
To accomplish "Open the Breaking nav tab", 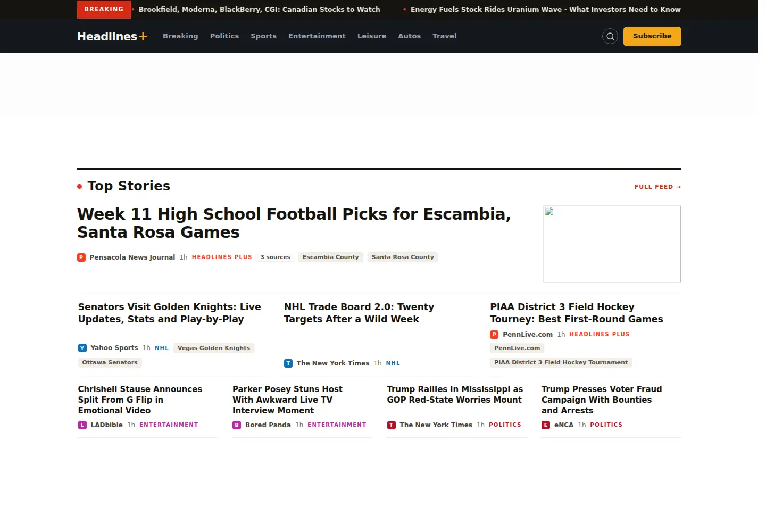I will click(180, 36).
